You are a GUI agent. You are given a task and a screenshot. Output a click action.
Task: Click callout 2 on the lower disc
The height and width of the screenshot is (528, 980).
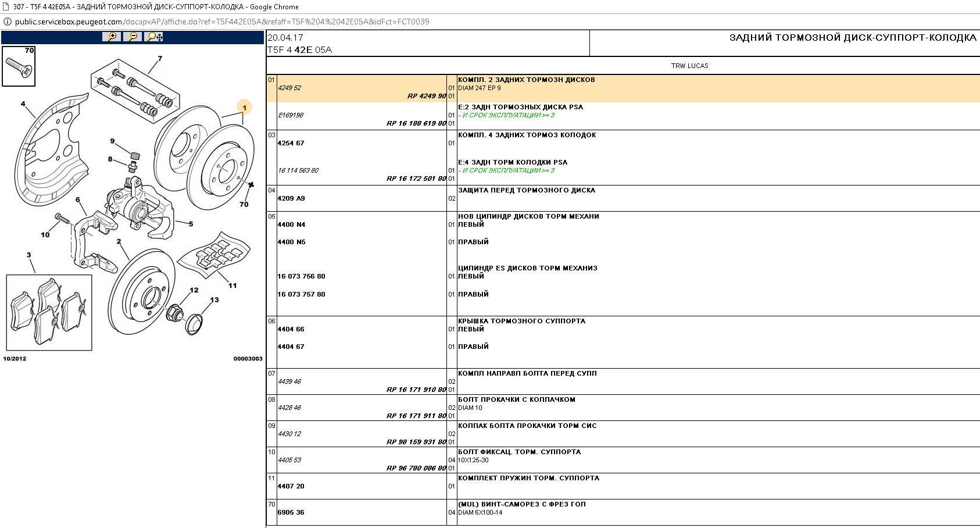click(119, 241)
